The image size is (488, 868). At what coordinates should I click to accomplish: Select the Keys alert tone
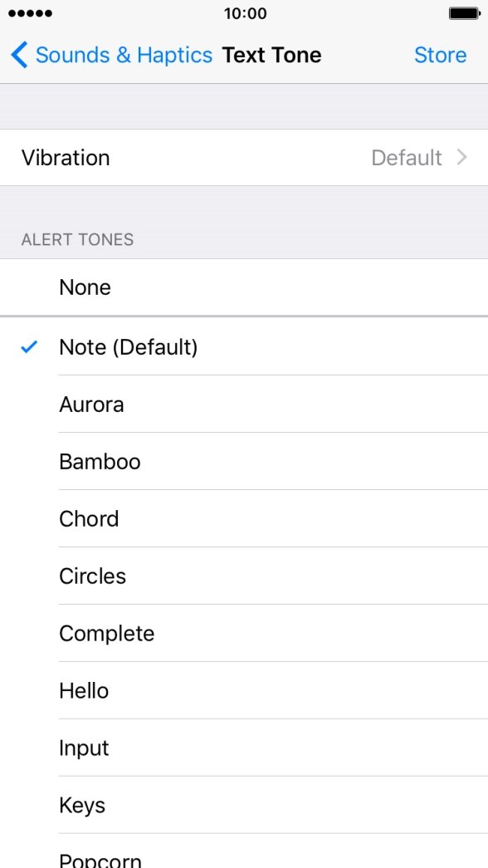(x=82, y=805)
